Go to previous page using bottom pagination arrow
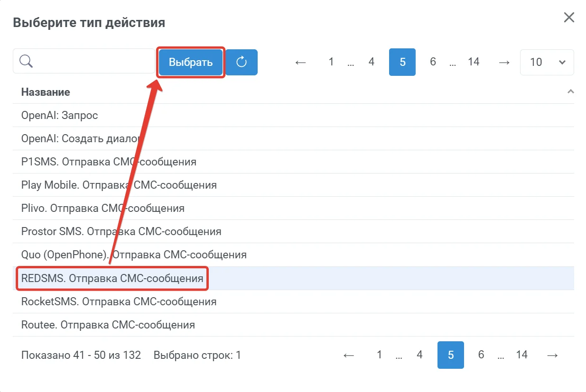Viewport: 586px width, 392px height. [x=349, y=355]
